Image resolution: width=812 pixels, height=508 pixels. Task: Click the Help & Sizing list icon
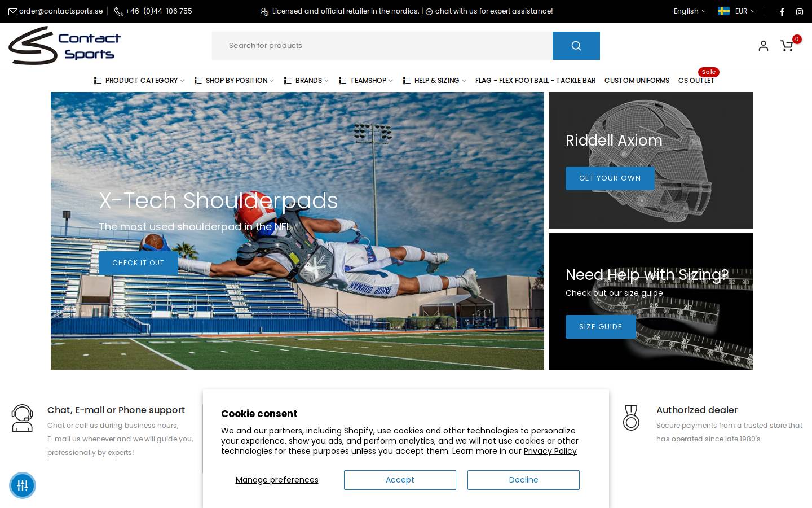click(x=407, y=81)
